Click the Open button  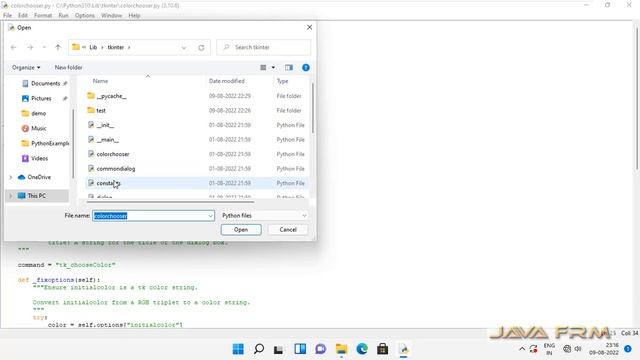coord(241,230)
